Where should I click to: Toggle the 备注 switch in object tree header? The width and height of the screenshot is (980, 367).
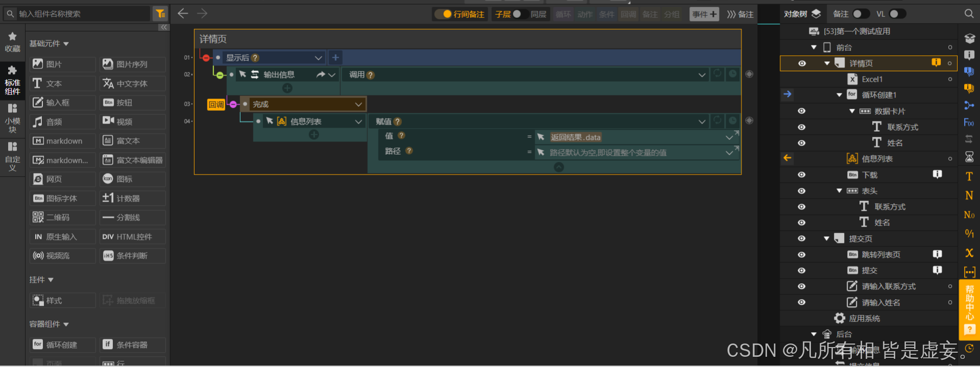(x=861, y=14)
